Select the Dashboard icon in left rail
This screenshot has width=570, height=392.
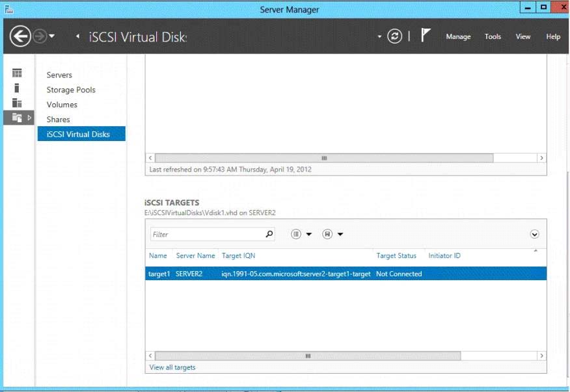click(x=17, y=73)
